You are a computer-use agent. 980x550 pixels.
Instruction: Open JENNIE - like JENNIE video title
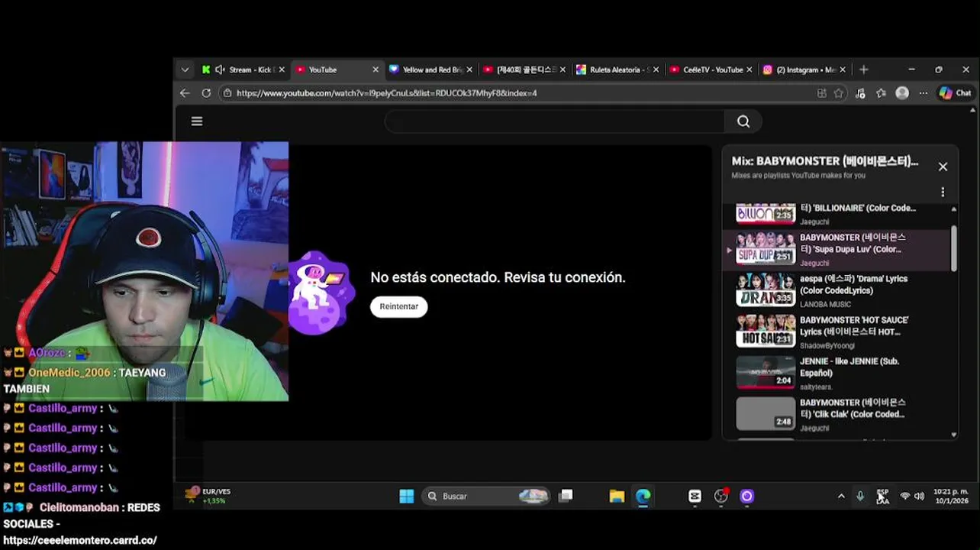[849, 367]
